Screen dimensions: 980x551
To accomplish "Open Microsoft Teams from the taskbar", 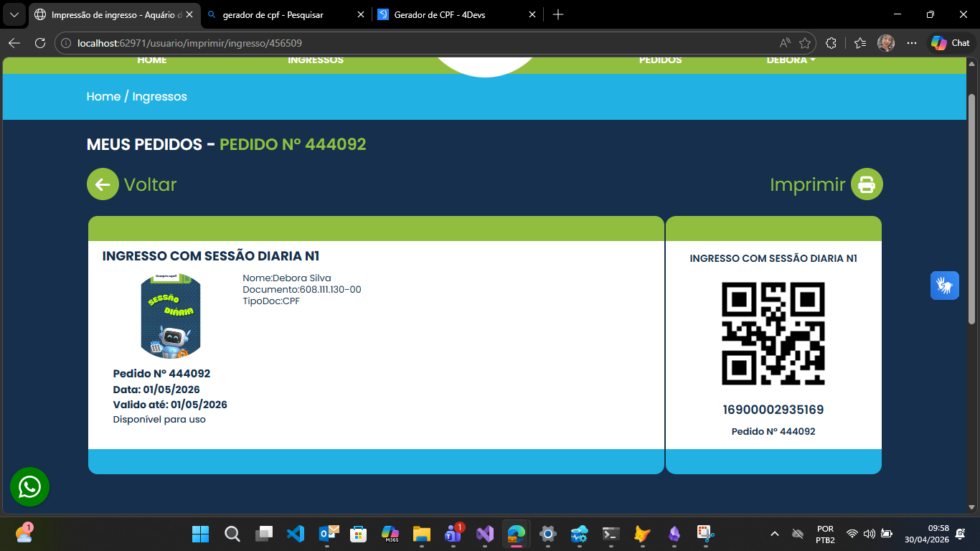I will [x=453, y=534].
